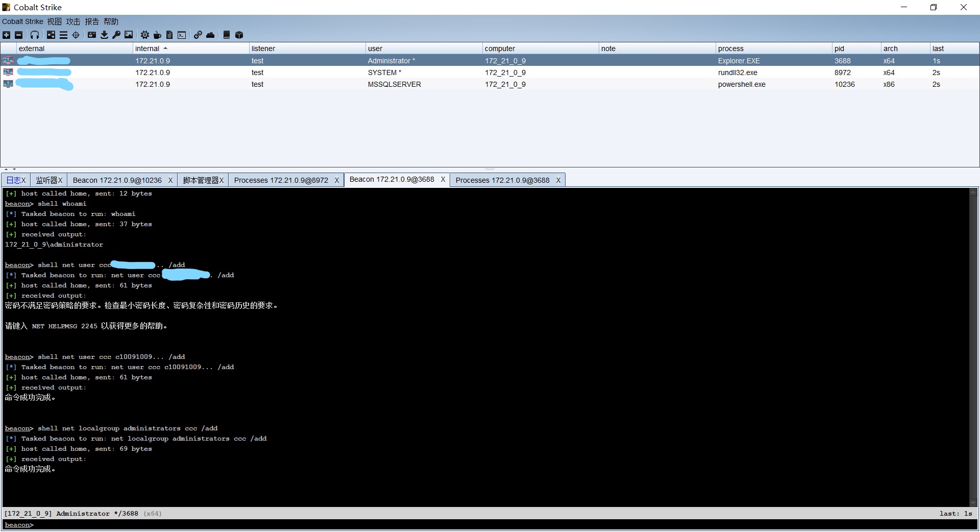Open Listeners via the headphones icon
980x532 pixels.
(x=35, y=35)
